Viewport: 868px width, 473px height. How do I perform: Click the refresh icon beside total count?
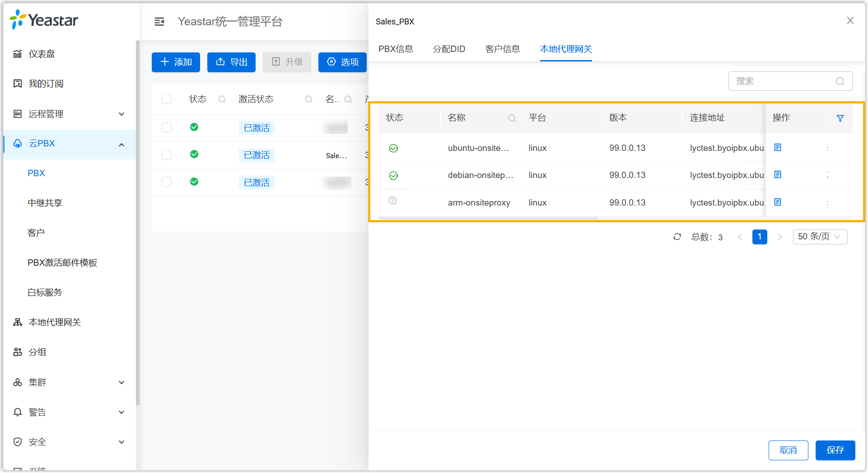click(x=677, y=237)
